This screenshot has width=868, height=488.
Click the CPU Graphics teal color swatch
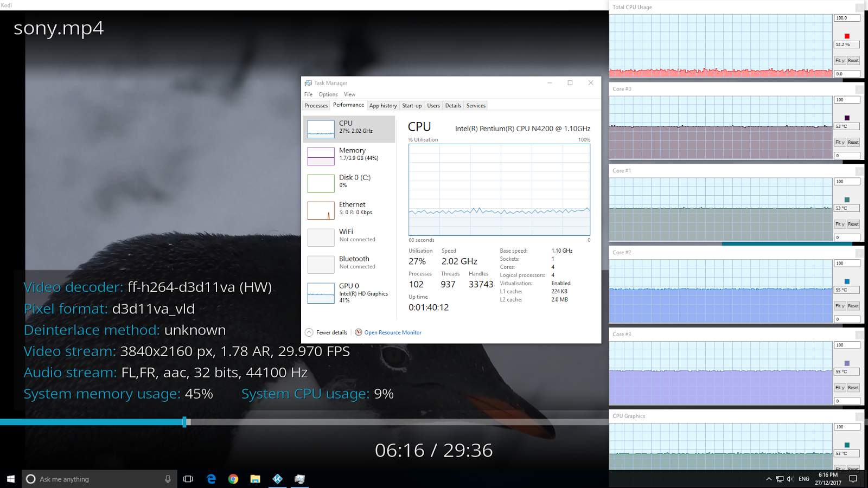pos(847,445)
